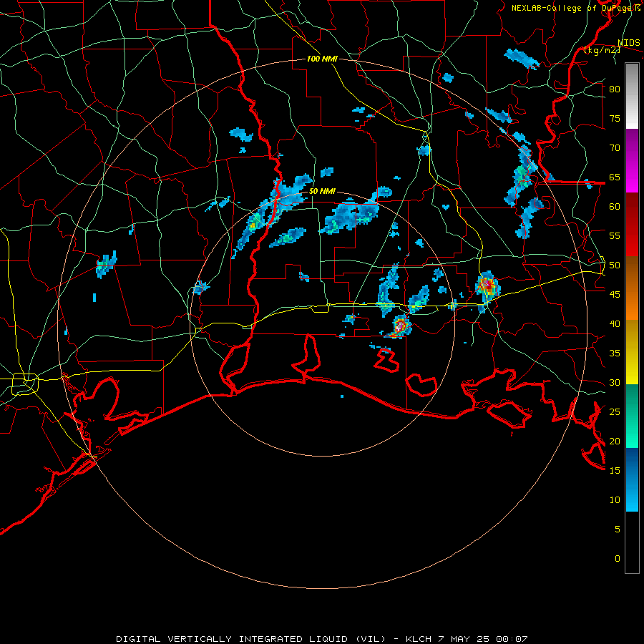Click the NIDS label above the scale
This screenshot has height=644, width=644.
point(629,43)
